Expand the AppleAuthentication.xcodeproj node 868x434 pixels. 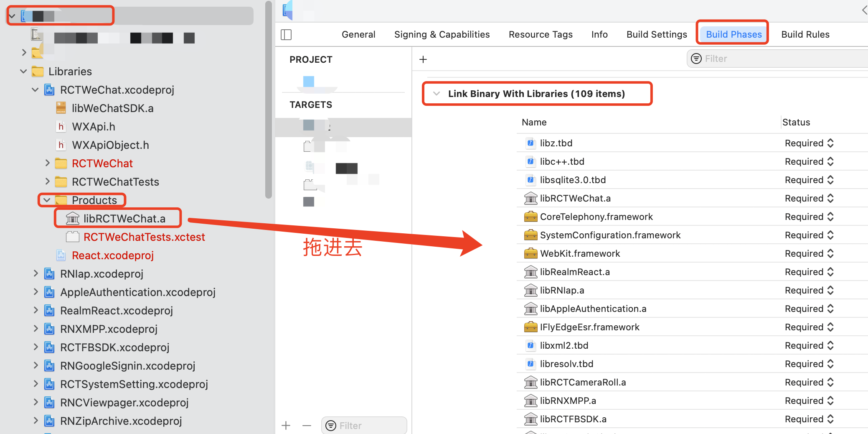[x=36, y=292]
